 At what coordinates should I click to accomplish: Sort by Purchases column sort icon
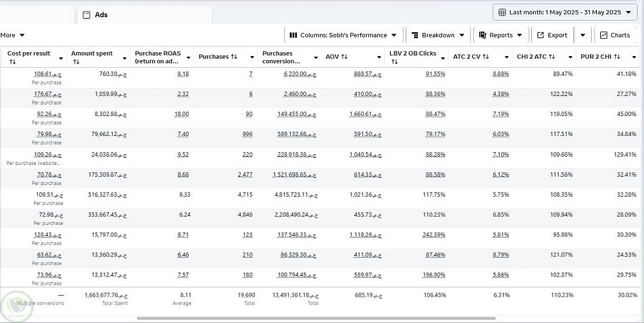pyautogui.click(x=234, y=57)
